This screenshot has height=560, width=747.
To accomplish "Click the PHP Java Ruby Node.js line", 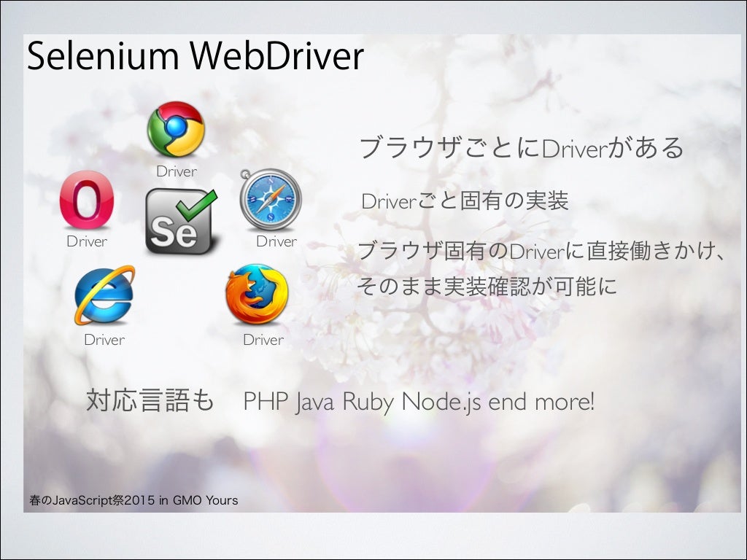I will pos(419,402).
